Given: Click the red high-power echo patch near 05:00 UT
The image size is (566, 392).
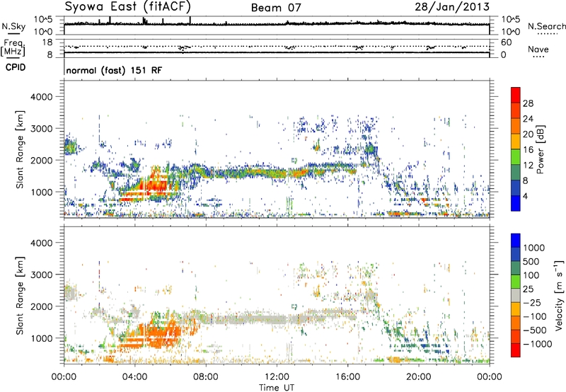Looking at the screenshot, I should tap(154, 186).
